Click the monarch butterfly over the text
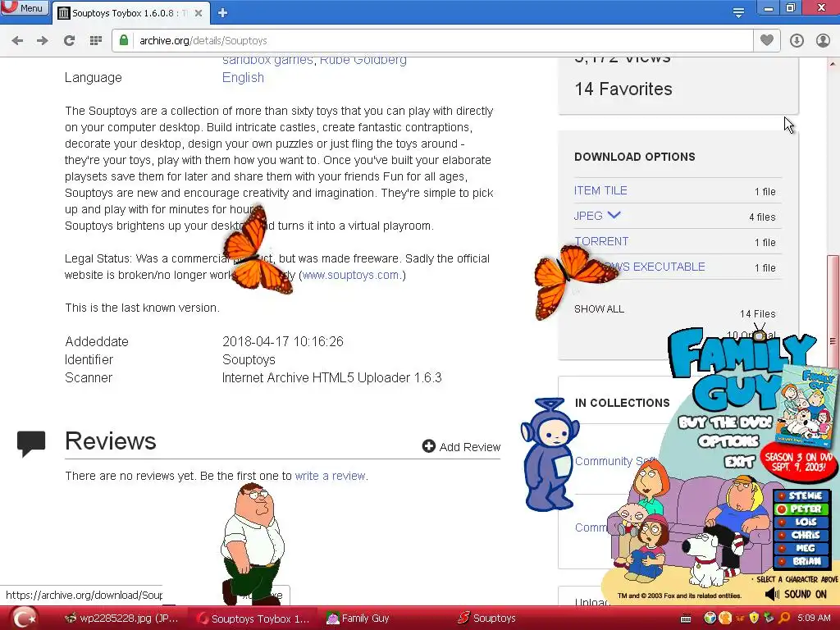Viewport: 840px width, 630px height. 258,251
